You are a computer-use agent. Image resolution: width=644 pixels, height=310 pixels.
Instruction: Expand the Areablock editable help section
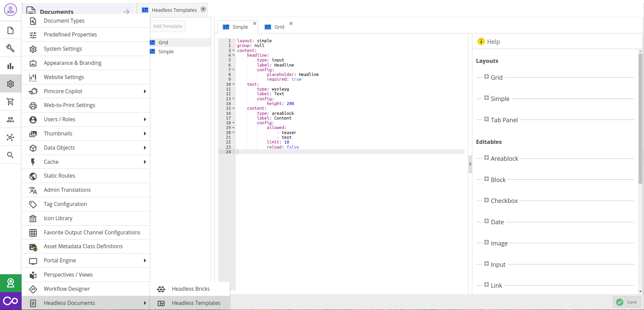tap(486, 158)
